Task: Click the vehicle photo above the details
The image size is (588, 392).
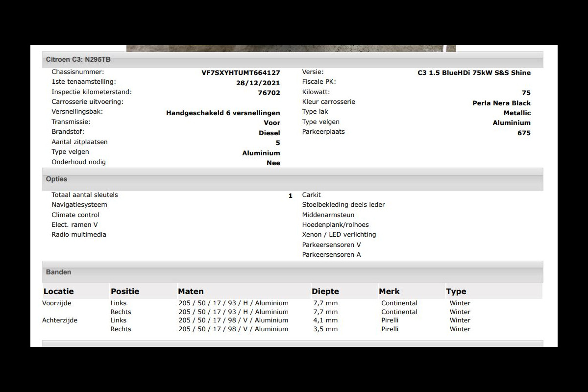Action: tap(291, 48)
